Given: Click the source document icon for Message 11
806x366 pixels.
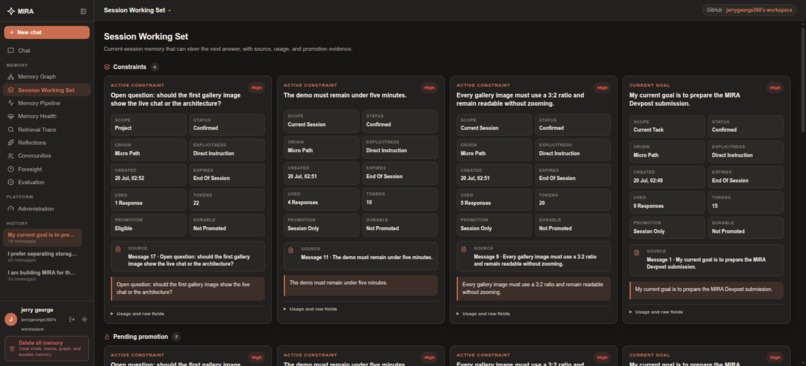Looking at the screenshot, I should pos(291,250).
